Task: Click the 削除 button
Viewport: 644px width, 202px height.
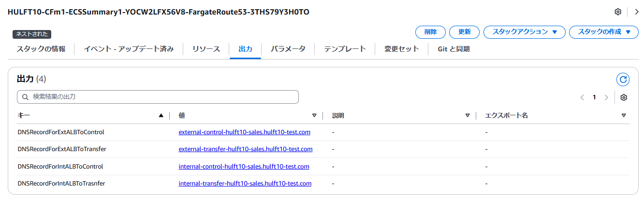Action: coord(430,32)
